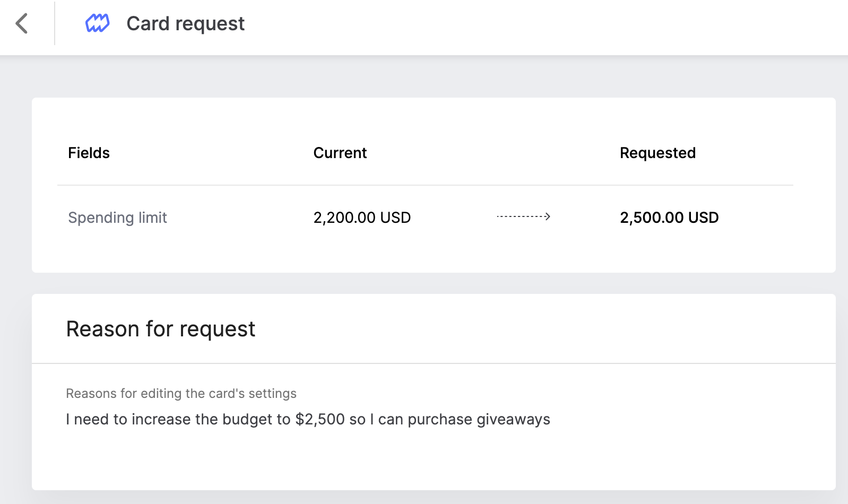This screenshot has width=848, height=504.
Task: Select the Card request page title
Action: click(x=185, y=23)
